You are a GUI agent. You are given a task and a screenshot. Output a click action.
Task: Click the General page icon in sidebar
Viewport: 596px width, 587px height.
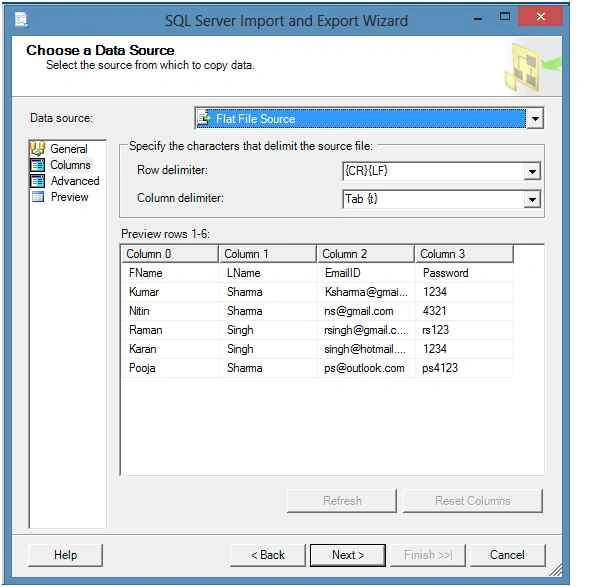point(37,149)
